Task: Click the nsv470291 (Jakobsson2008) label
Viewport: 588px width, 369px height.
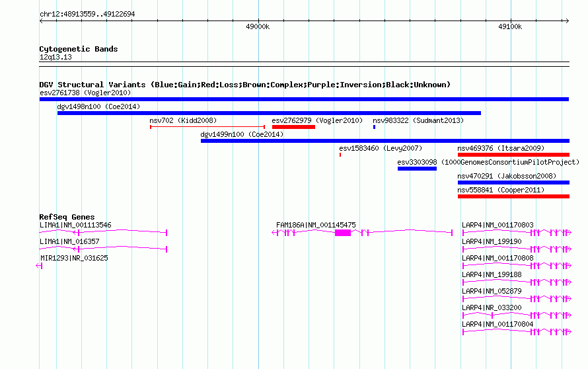Action: pyautogui.click(x=507, y=176)
